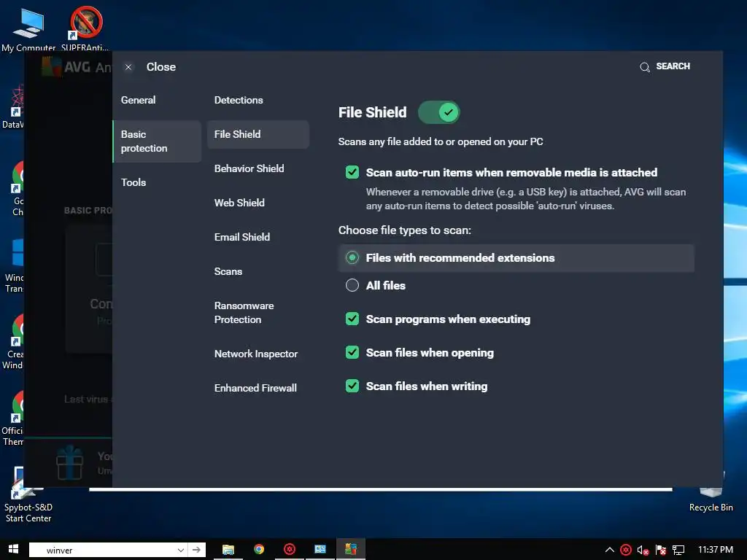
Task: Expand the taskbar address dropdown arrow
Action: click(181, 550)
